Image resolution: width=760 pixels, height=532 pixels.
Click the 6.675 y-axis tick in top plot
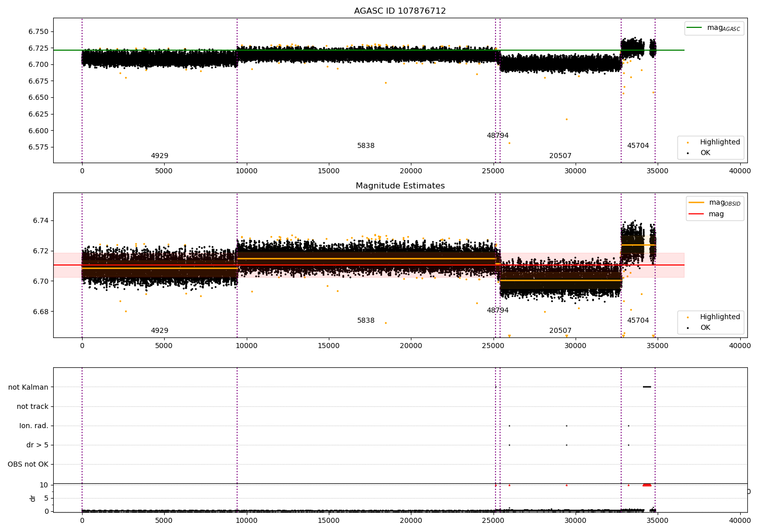tap(39, 81)
